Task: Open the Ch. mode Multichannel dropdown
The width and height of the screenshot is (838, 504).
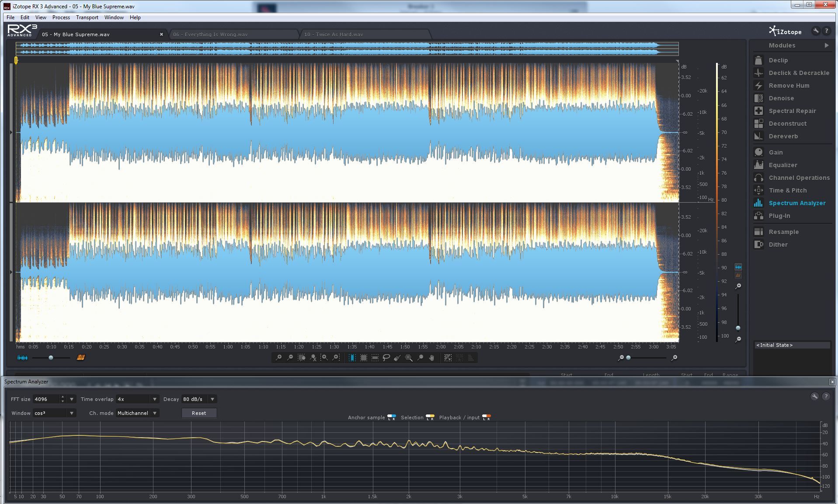Action: (155, 413)
